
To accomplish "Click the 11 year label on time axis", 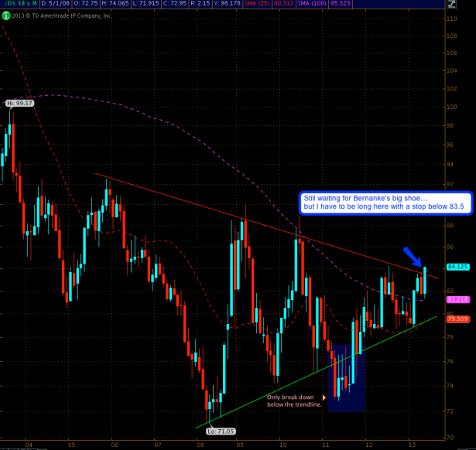I will (x=326, y=445).
